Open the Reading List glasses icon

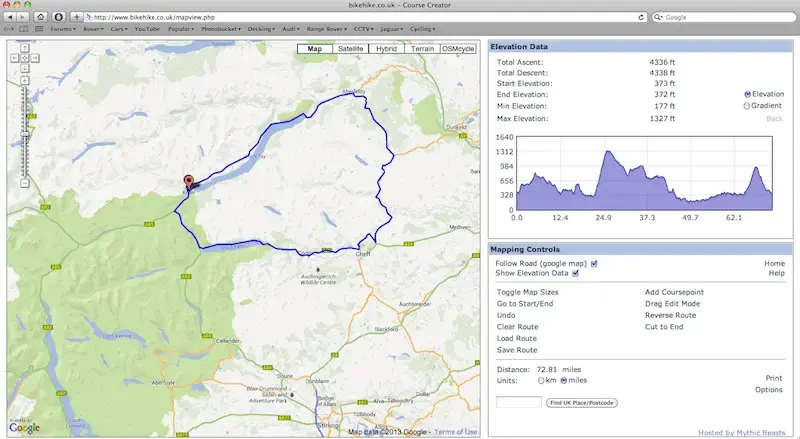9,29
